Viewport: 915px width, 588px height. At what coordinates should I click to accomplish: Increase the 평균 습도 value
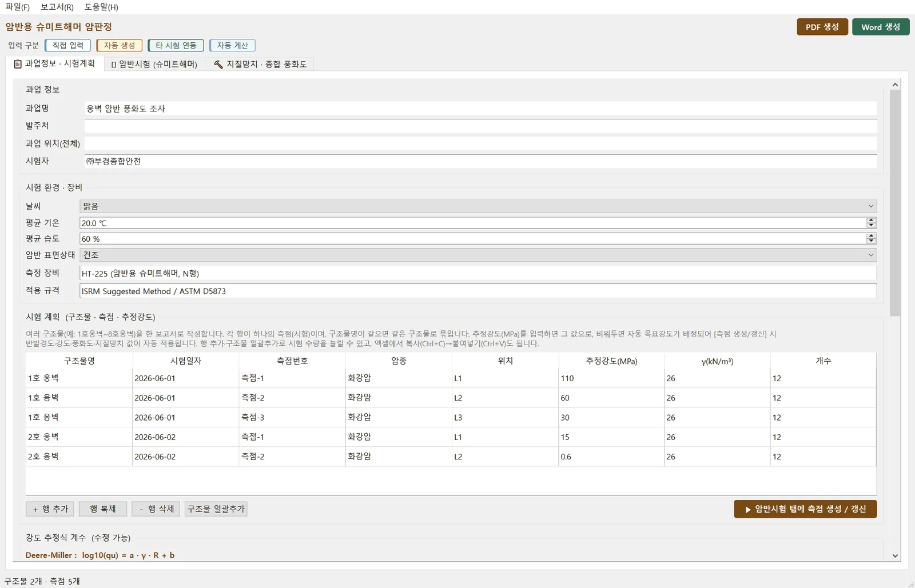click(x=871, y=236)
